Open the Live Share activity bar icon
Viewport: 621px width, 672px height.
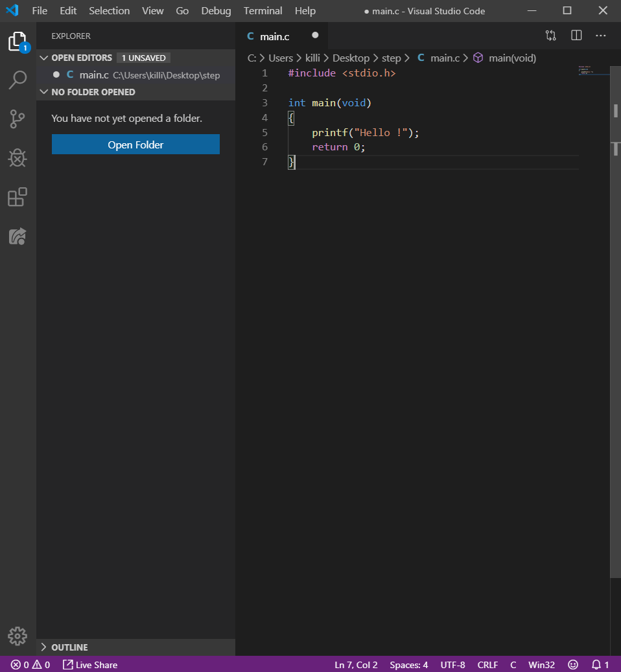18,236
